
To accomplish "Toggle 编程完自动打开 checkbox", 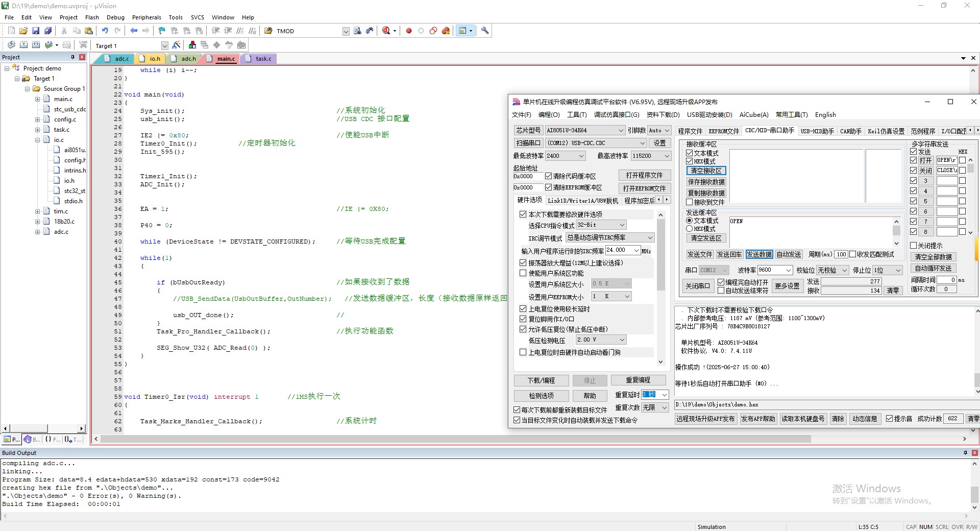I will (x=721, y=282).
